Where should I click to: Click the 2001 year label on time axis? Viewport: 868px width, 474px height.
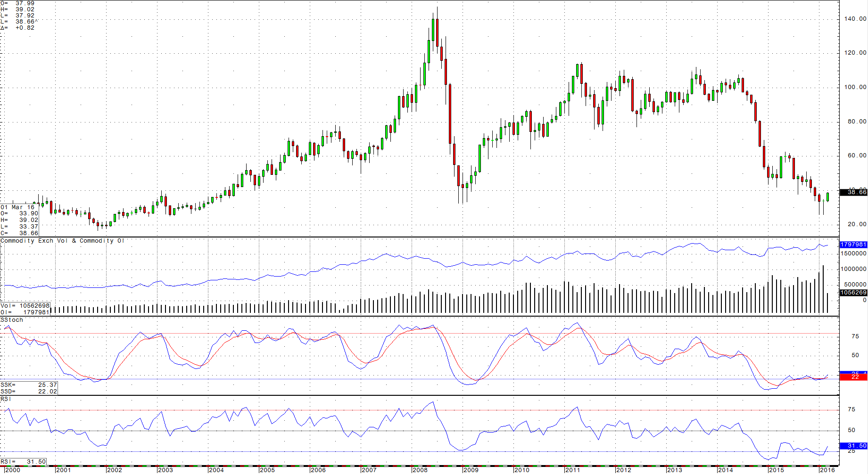[63, 470]
